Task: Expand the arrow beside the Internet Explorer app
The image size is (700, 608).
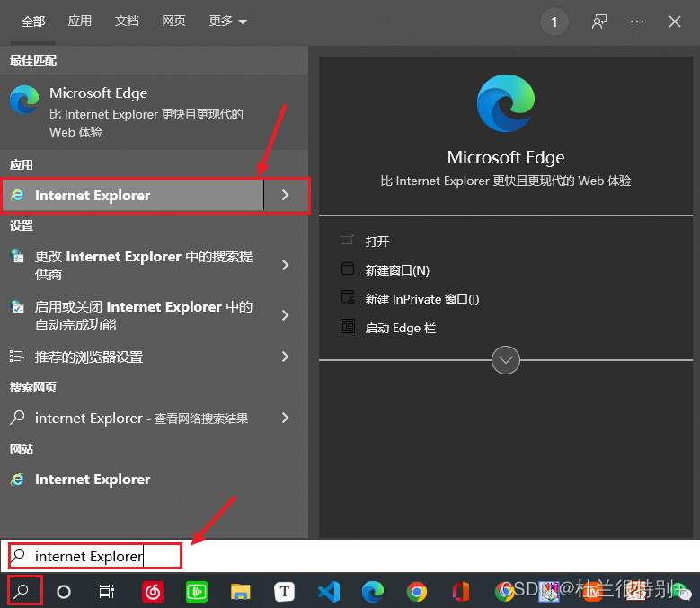Action: (286, 195)
